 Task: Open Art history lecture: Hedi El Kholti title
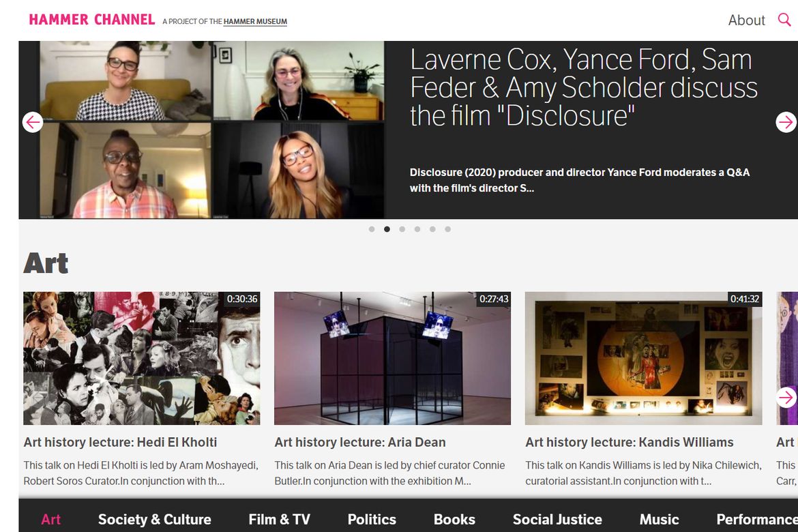pyautogui.click(x=120, y=443)
